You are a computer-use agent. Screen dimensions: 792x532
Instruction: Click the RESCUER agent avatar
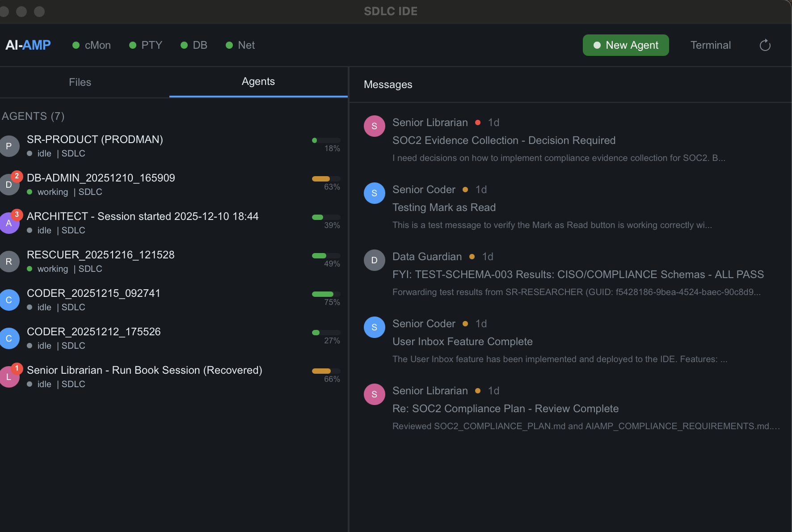(9, 262)
